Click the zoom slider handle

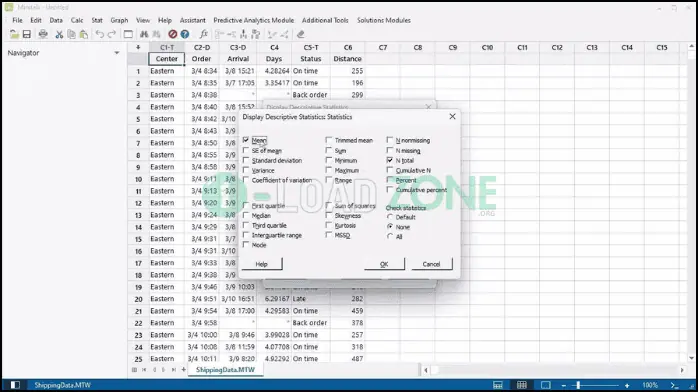click(x=578, y=385)
